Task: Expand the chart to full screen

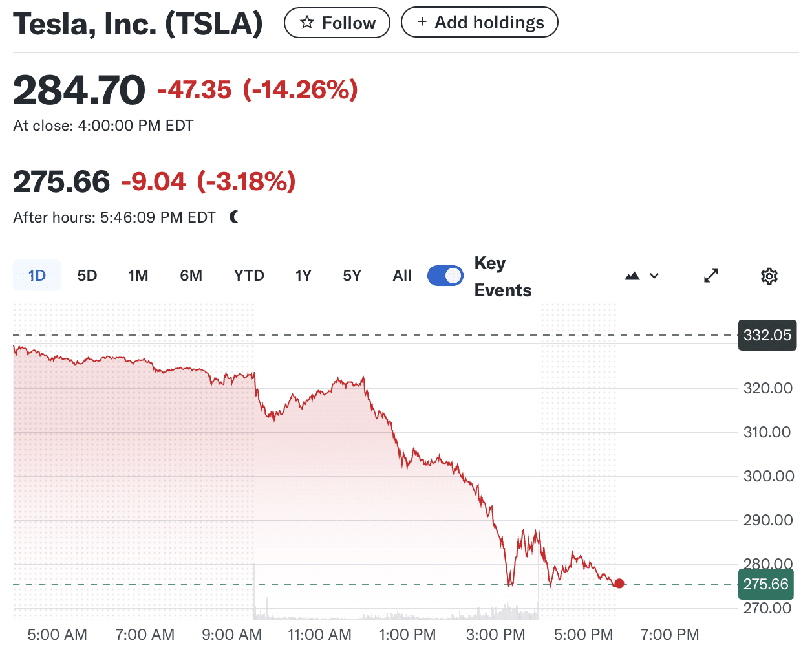Action: 711,276
